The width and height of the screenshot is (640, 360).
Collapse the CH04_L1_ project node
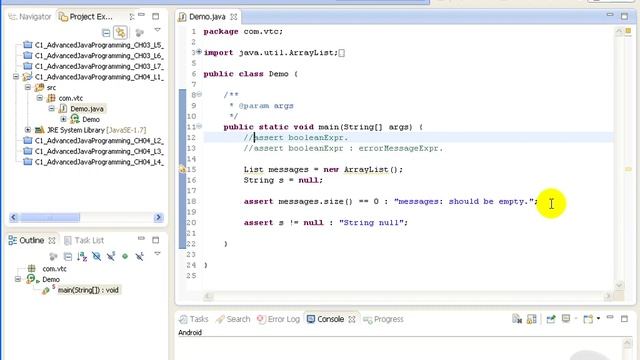(16, 77)
